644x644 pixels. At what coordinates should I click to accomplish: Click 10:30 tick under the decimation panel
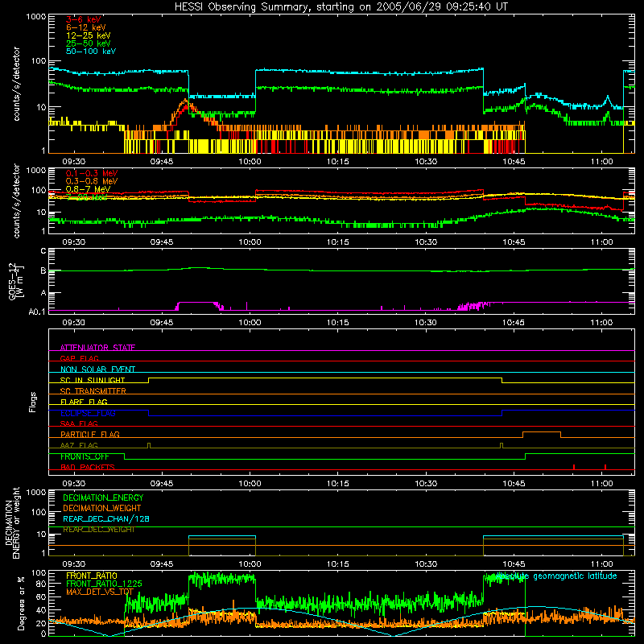coord(426,564)
